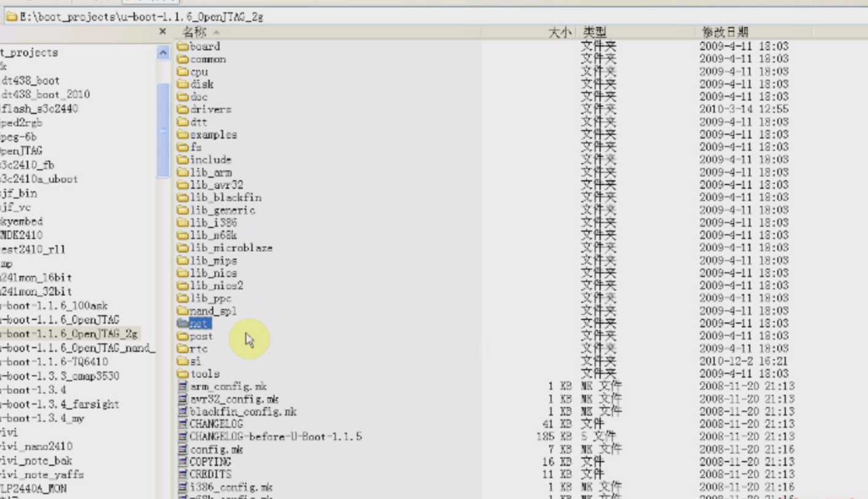Click the folder icon in address bar
868x499 pixels.
coord(11,16)
